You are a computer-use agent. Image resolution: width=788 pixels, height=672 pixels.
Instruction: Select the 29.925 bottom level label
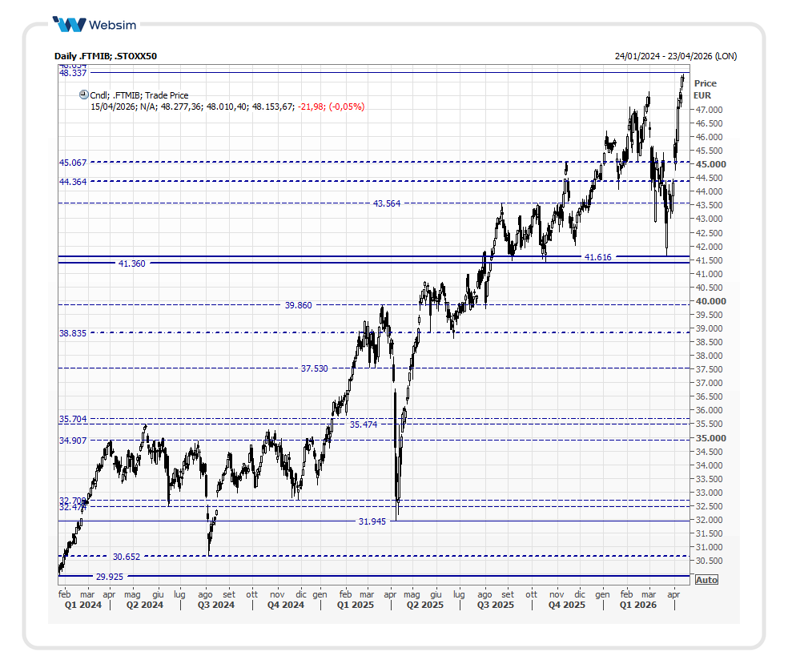[x=110, y=576]
